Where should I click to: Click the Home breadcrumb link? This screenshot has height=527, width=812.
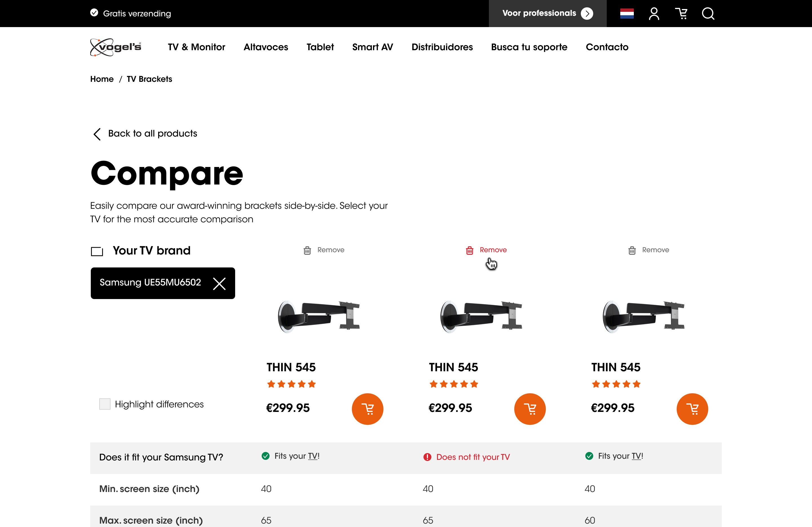(x=102, y=79)
